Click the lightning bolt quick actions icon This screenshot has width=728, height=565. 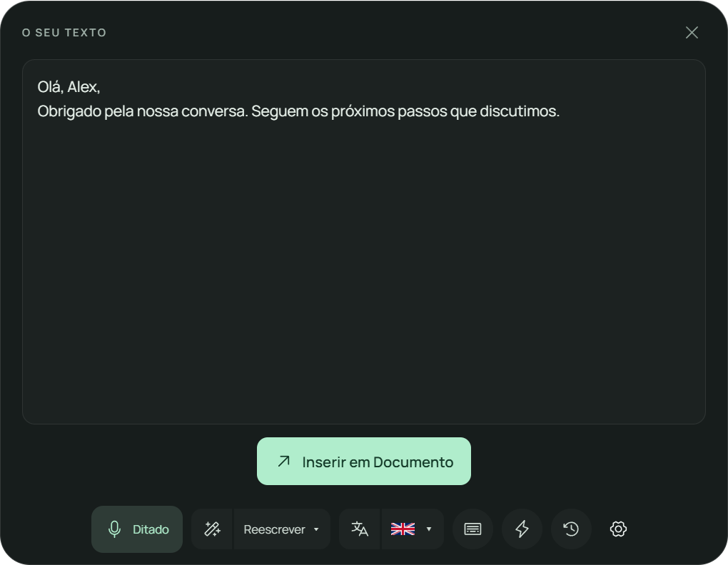522,529
